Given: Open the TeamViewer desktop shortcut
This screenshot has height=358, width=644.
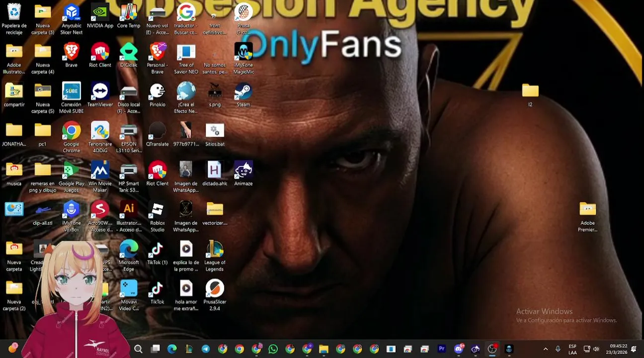Looking at the screenshot, I should [100, 95].
